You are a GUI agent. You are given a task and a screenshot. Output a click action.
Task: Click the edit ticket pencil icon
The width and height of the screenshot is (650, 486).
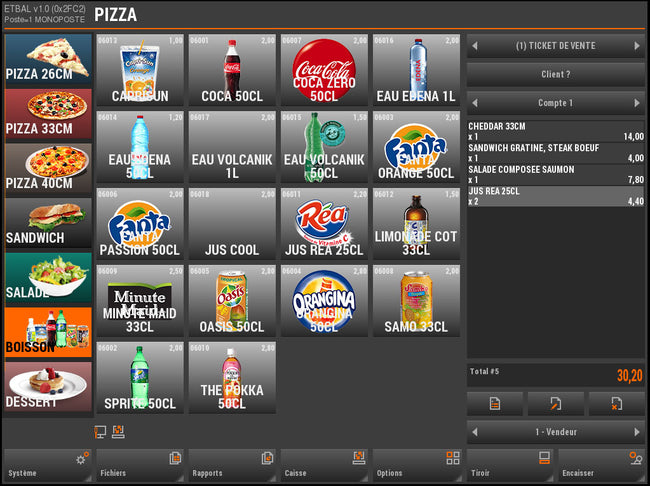(555, 403)
